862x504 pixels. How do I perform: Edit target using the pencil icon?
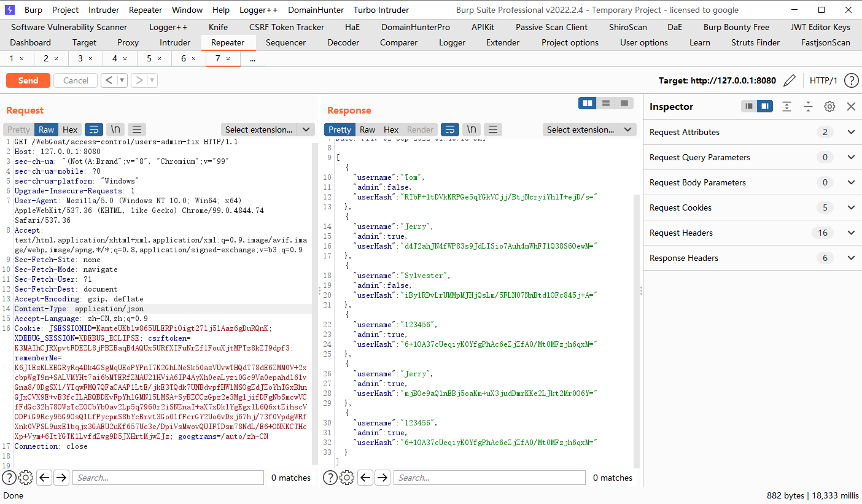pyautogui.click(x=790, y=80)
